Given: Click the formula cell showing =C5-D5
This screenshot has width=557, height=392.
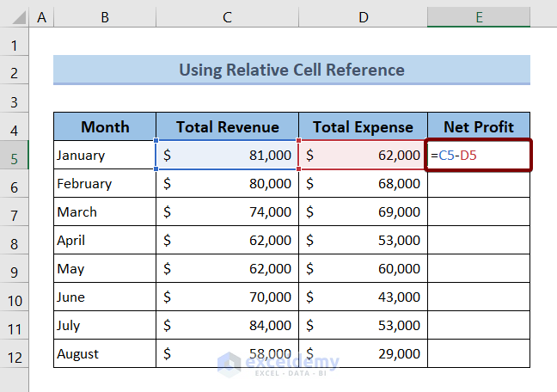Looking at the screenshot, I should click(x=478, y=156).
